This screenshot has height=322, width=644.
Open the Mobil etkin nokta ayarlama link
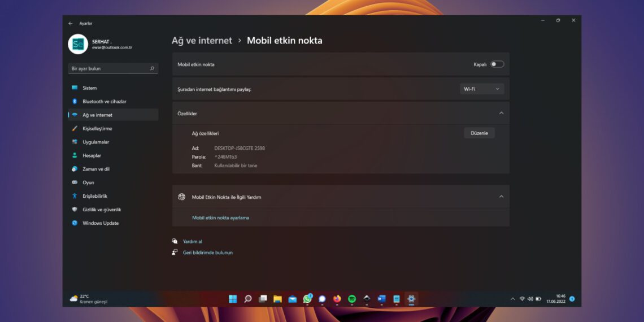tap(220, 217)
